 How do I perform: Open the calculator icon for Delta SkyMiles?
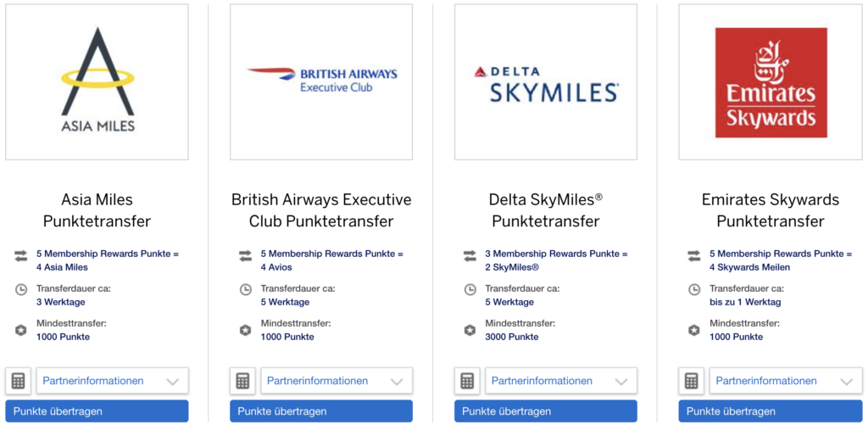tap(467, 382)
